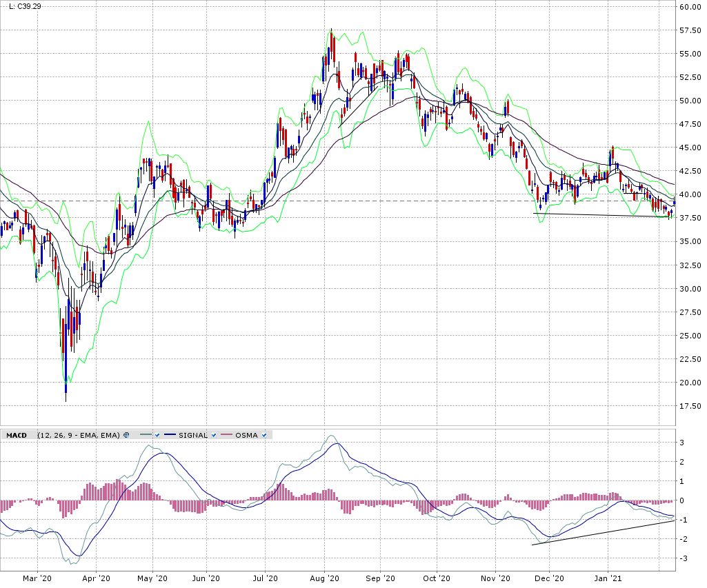Click the teal MACD line color swatch
Viewport: 707px width, 588px height.
pos(146,435)
